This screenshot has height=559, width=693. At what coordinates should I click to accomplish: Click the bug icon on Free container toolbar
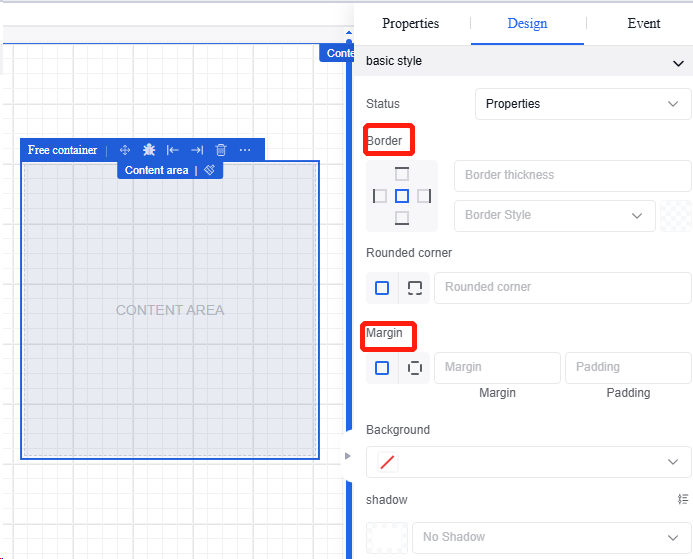click(149, 150)
